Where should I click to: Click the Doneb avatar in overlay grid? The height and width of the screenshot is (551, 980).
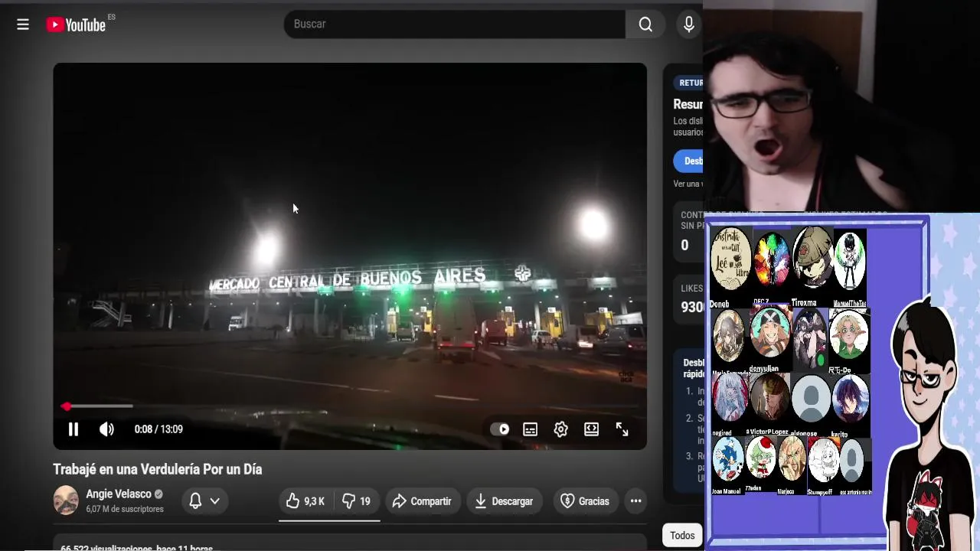[730, 260]
